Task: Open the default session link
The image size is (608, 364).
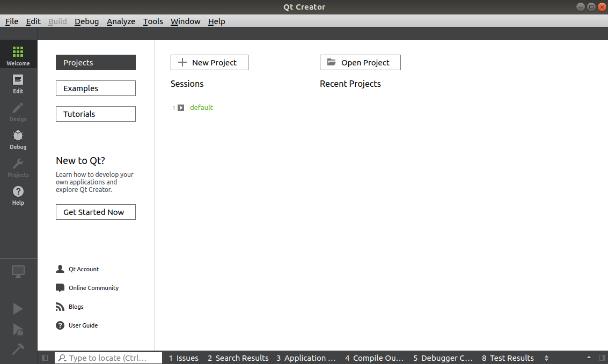Action: pyautogui.click(x=201, y=108)
